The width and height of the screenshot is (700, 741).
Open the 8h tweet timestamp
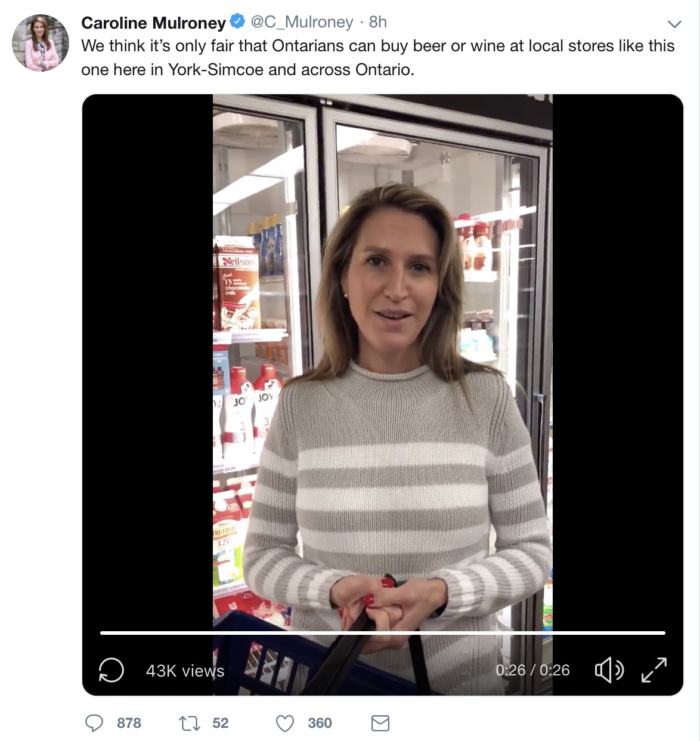click(x=378, y=22)
